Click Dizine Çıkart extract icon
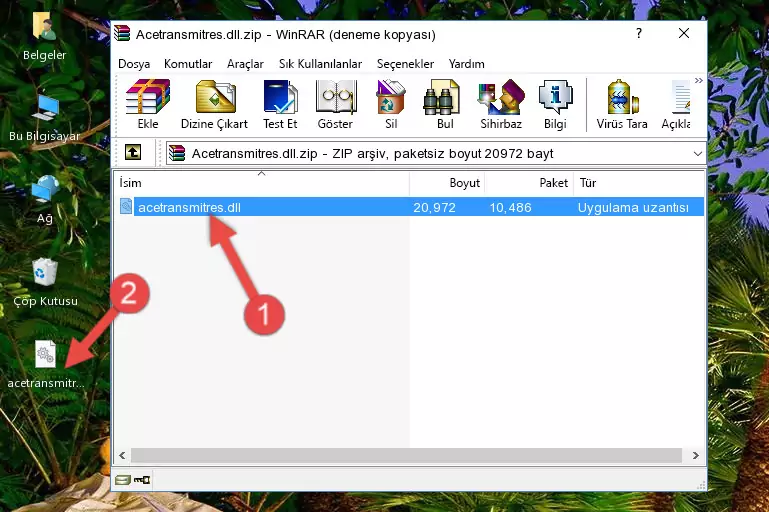 coord(215,97)
